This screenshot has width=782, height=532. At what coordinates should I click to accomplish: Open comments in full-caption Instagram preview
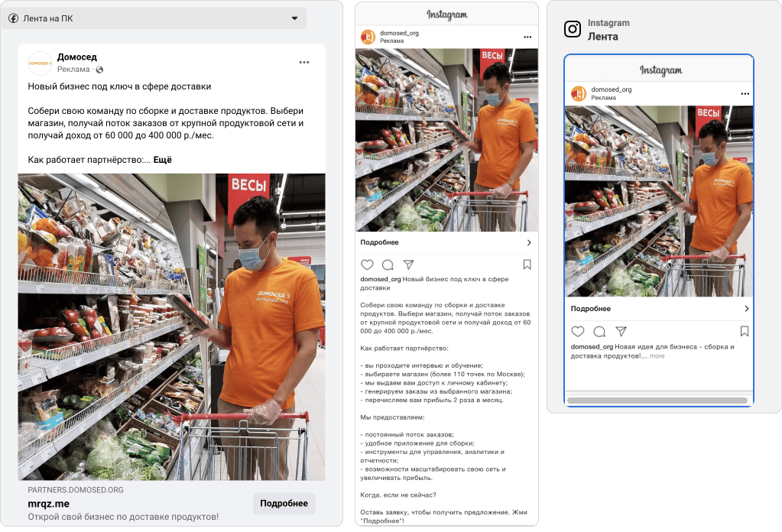tap(388, 264)
